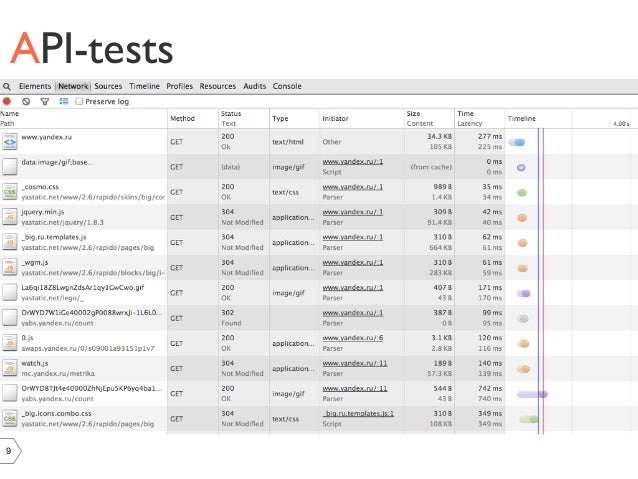Enable the Preserve log checkbox
Image resolution: width=638 pixels, height=479 pixels.
tap(79, 101)
